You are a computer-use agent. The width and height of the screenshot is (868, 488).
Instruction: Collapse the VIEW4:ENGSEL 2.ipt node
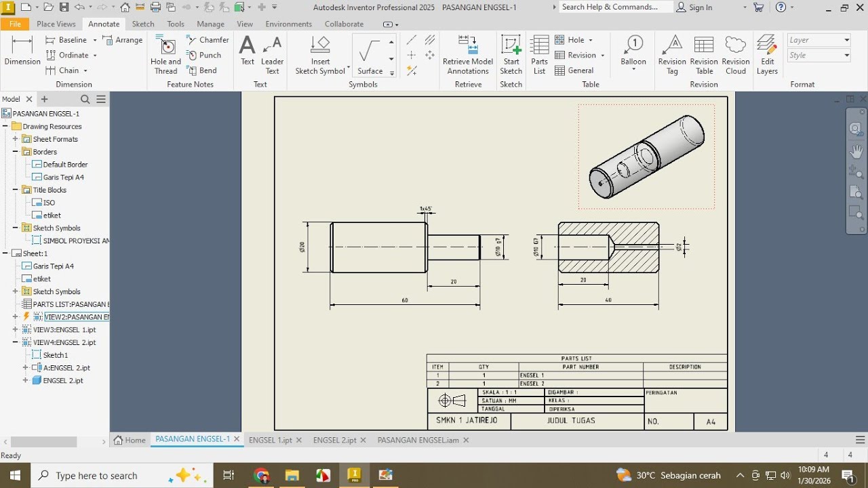pos(15,342)
